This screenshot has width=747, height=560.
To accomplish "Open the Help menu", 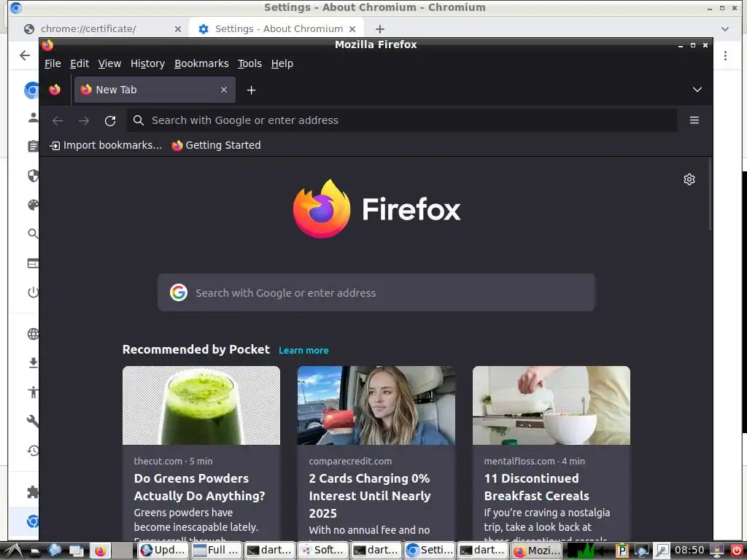I will tap(282, 63).
